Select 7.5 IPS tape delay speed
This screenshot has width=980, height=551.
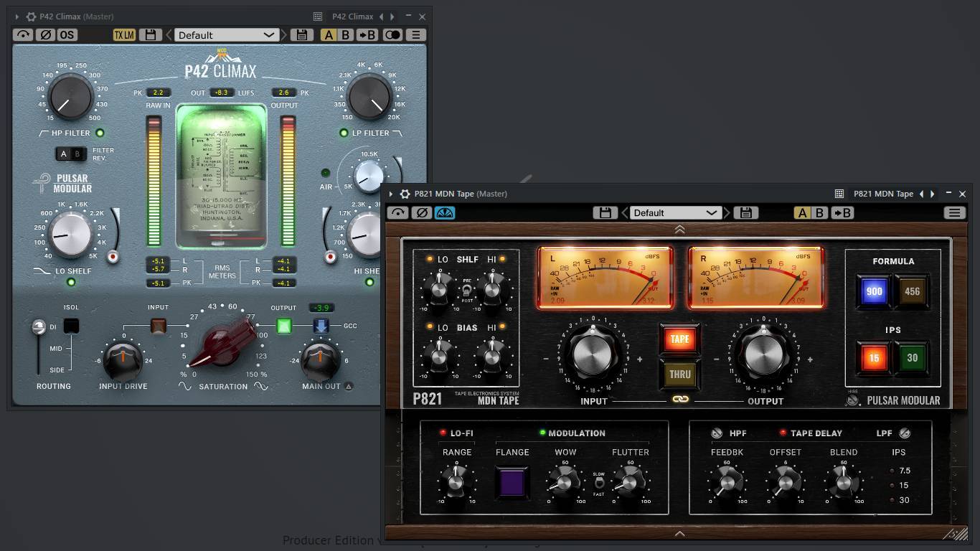tap(892, 471)
